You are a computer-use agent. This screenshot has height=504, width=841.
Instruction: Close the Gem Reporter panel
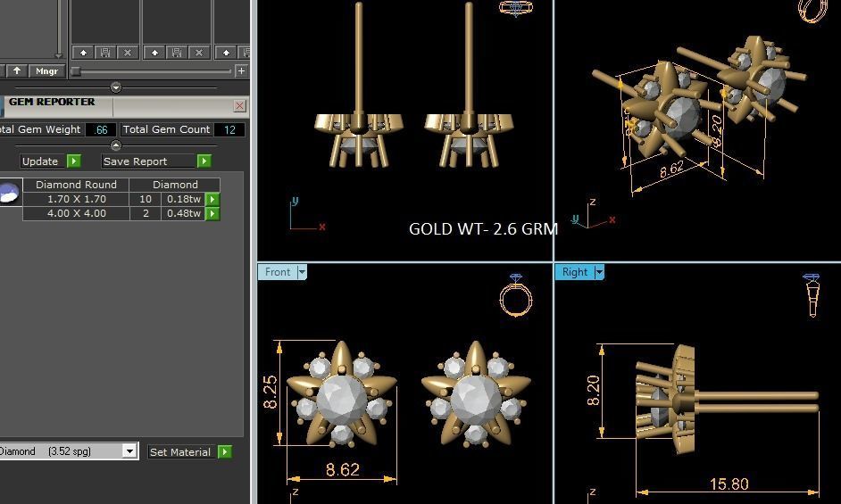240,106
